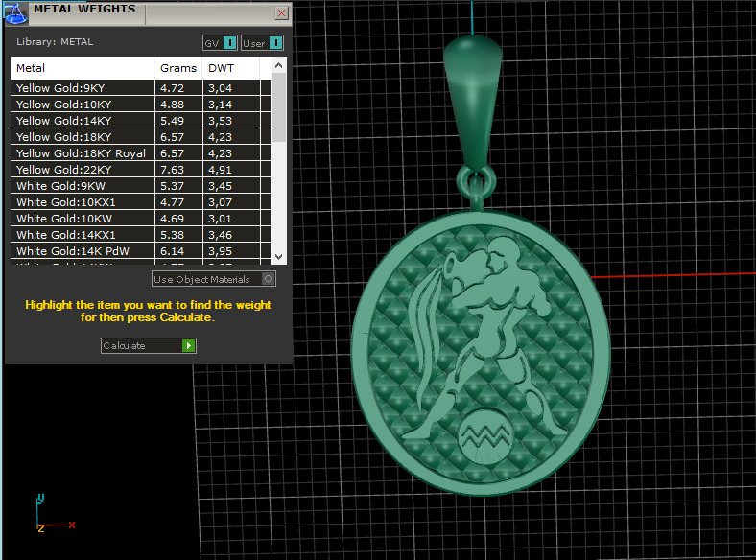Click the 4.72 grams value
Viewport: 756px width, 560px height.
point(172,88)
